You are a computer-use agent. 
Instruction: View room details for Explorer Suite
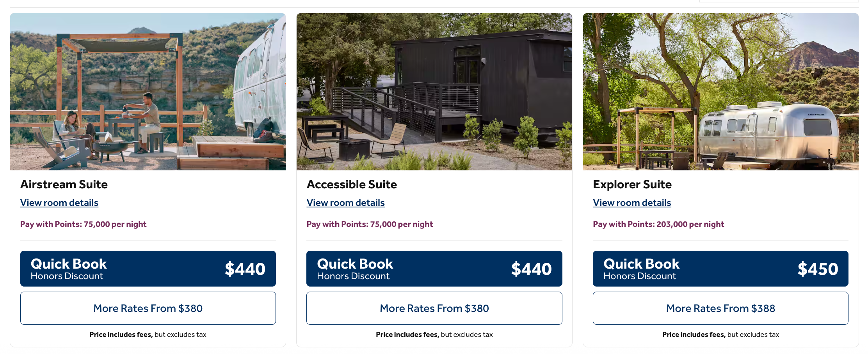[632, 203]
